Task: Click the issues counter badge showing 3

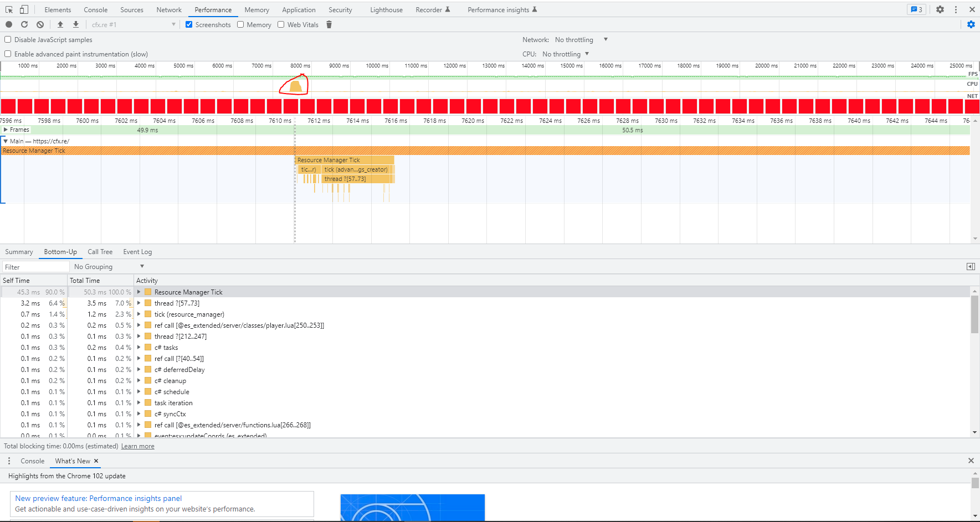Action: 916,9
